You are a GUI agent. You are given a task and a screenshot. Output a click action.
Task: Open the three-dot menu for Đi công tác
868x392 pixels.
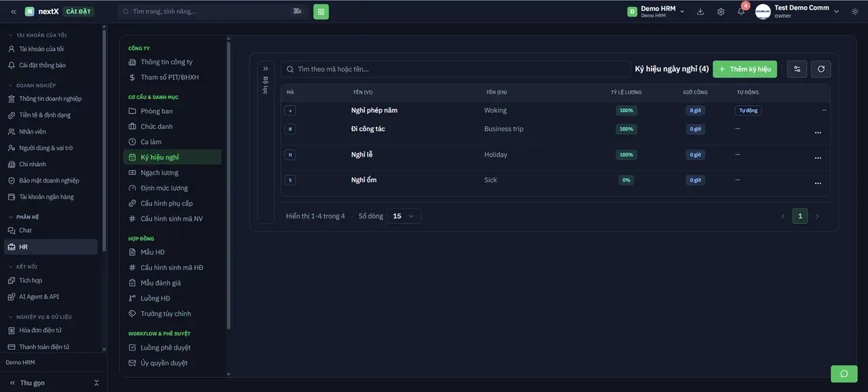[818, 132]
